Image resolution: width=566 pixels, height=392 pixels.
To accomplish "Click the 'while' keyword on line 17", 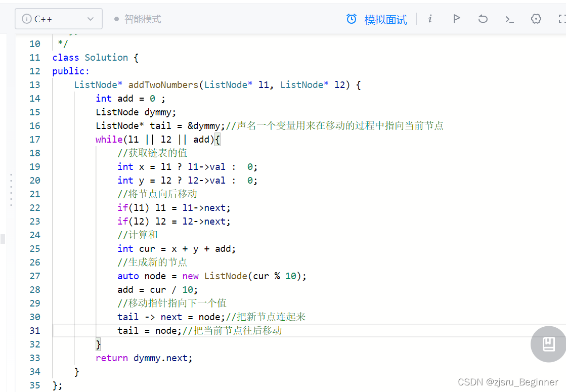I will pos(109,139).
